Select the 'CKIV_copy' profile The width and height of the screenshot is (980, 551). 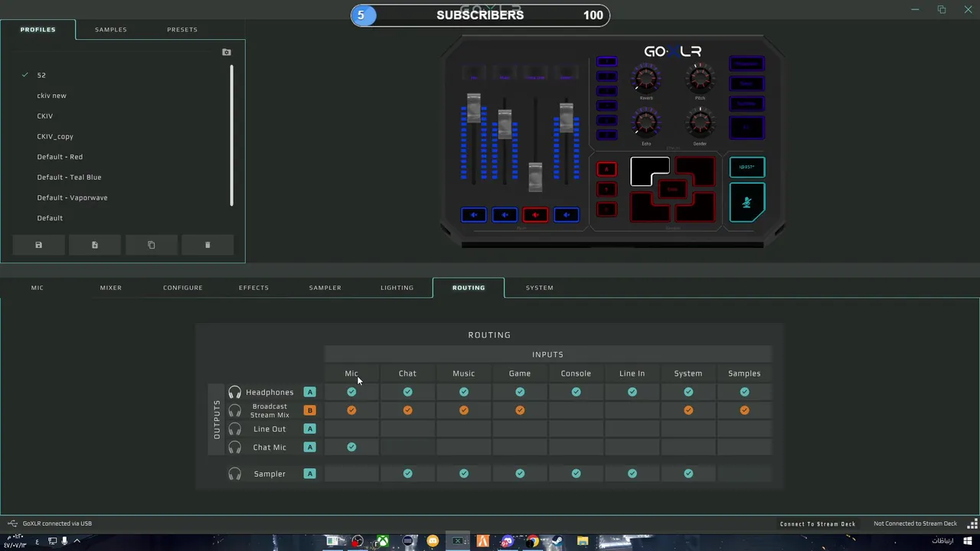pyautogui.click(x=55, y=136)
